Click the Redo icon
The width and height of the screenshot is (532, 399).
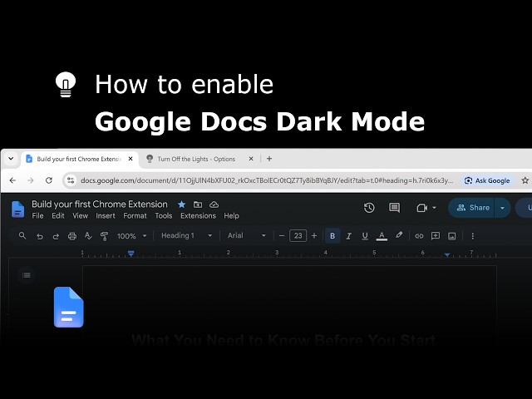56,236
